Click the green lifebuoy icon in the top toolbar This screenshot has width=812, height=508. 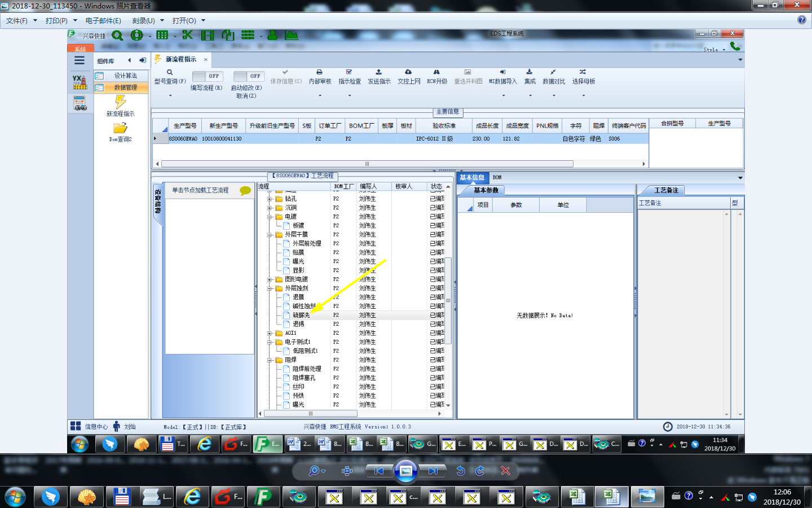(136, 35)
